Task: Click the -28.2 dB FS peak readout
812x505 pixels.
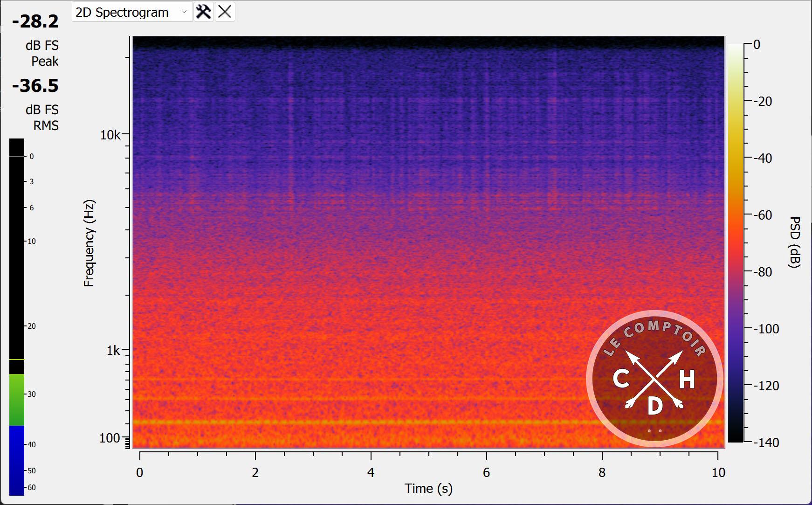Action: (35, 21)
